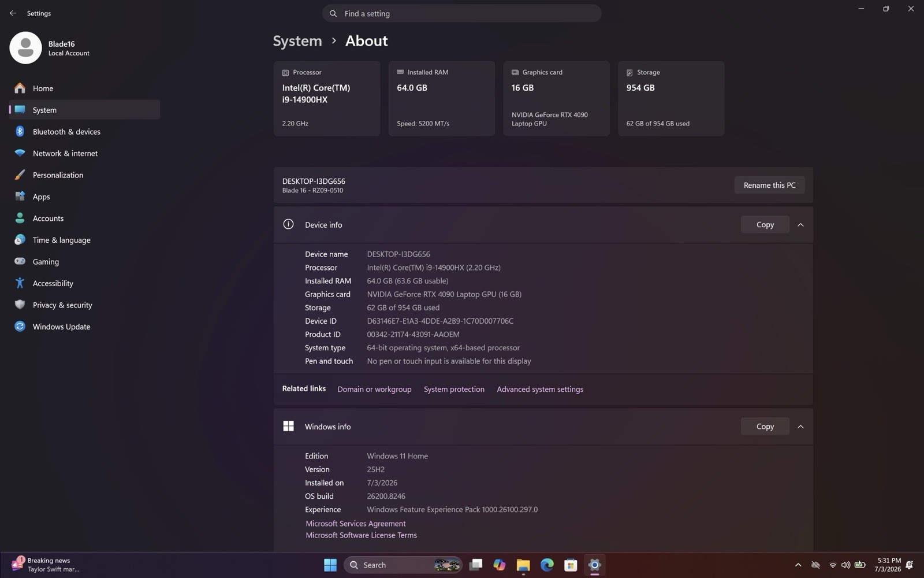Image resolution: width=924 pixels, height=578 pixels.
Task: Open Advanced system settings link
Action: [540, 389]
